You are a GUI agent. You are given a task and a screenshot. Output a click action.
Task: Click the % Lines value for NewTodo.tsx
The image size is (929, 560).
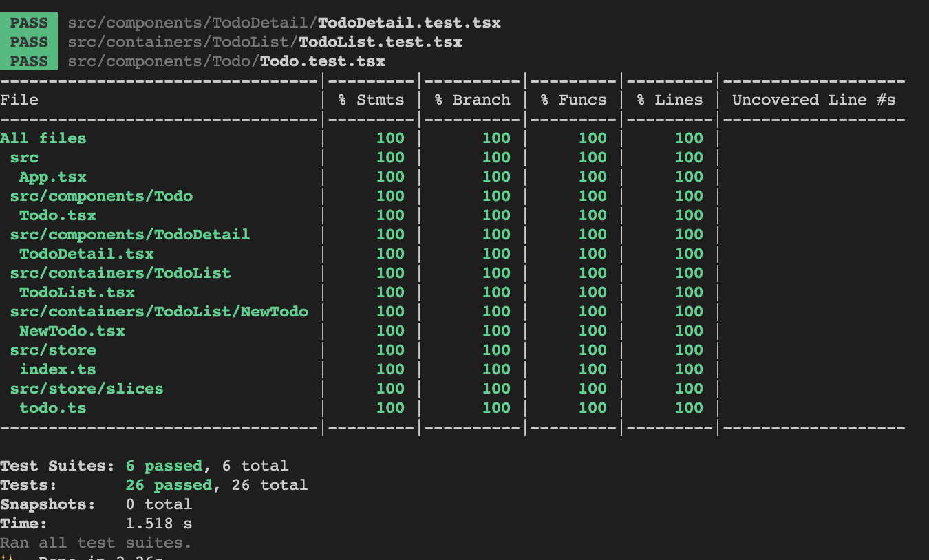(x=689, y=331)
